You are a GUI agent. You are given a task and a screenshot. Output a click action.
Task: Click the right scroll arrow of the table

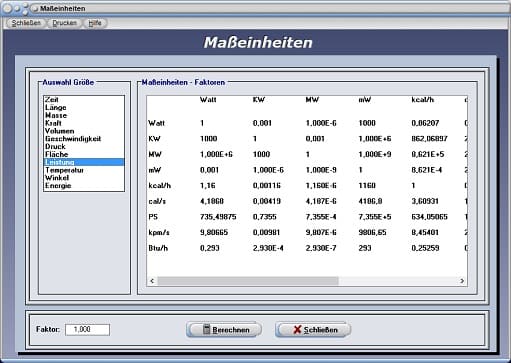[x=462, y=281]
